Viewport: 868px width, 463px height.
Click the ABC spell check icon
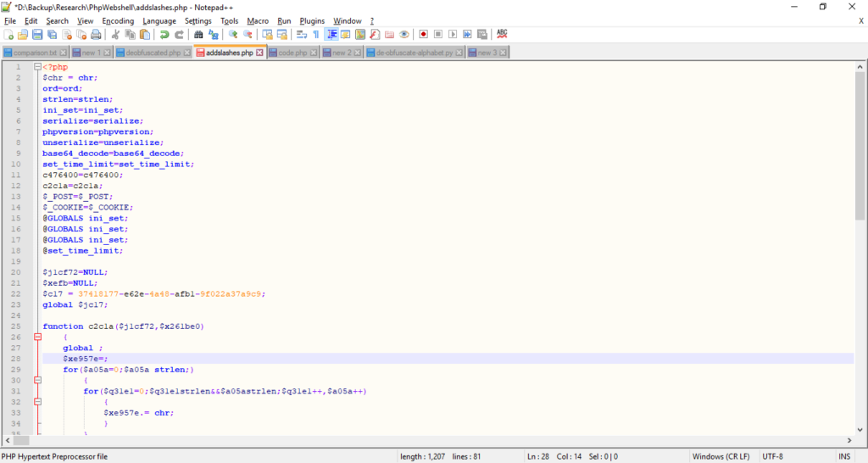pyautogui.click(x=502, y=34)
